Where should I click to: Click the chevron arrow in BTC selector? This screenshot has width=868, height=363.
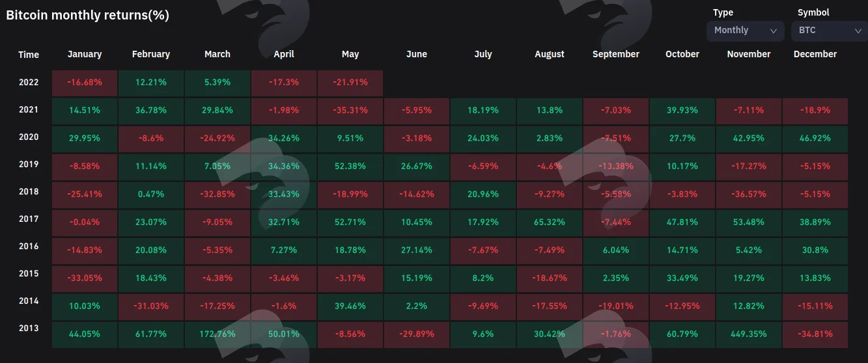858,31
